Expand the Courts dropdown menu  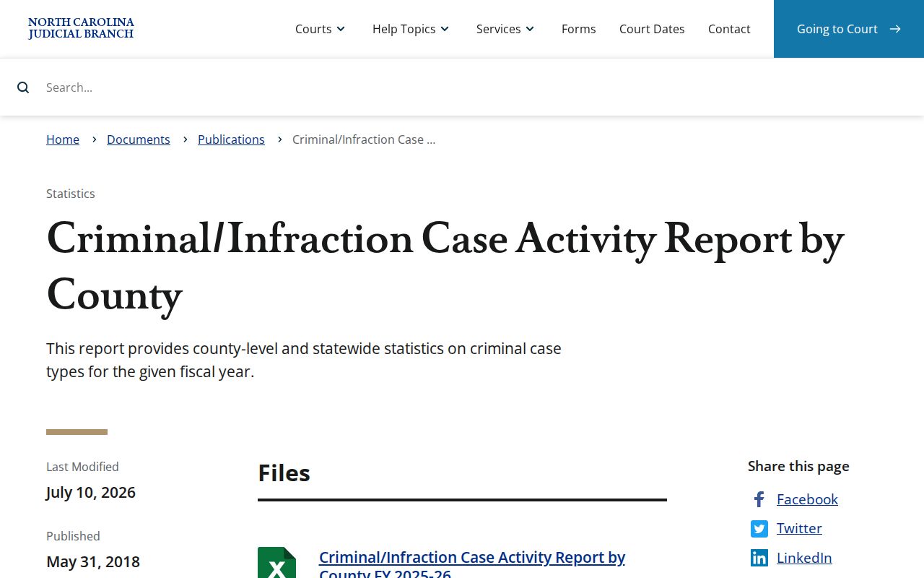320,29
